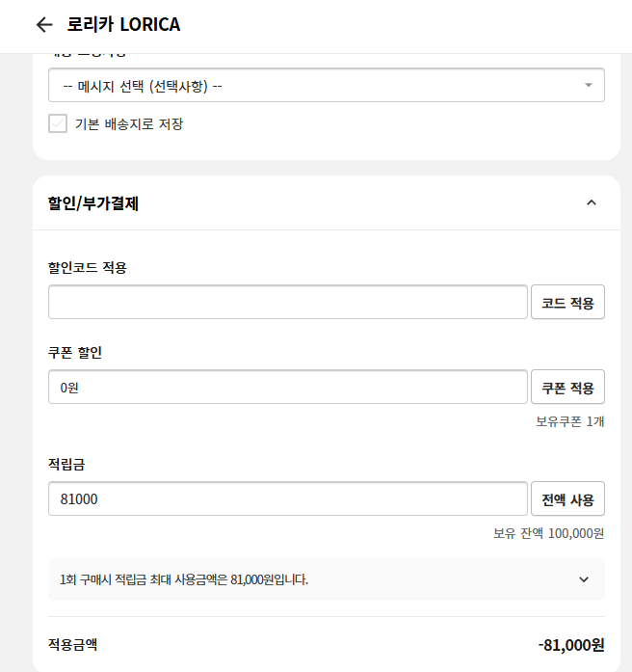Click the 할인코드 적용 label

coord(88,267)
